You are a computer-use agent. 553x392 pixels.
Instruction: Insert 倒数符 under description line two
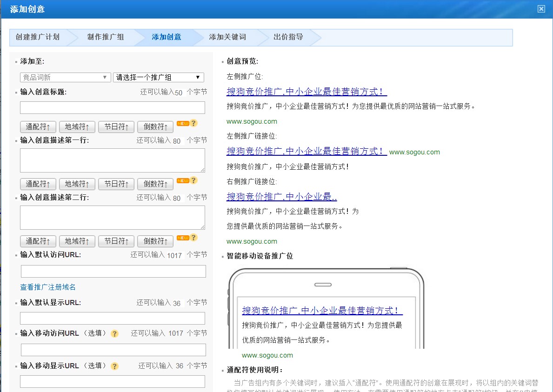155,241
